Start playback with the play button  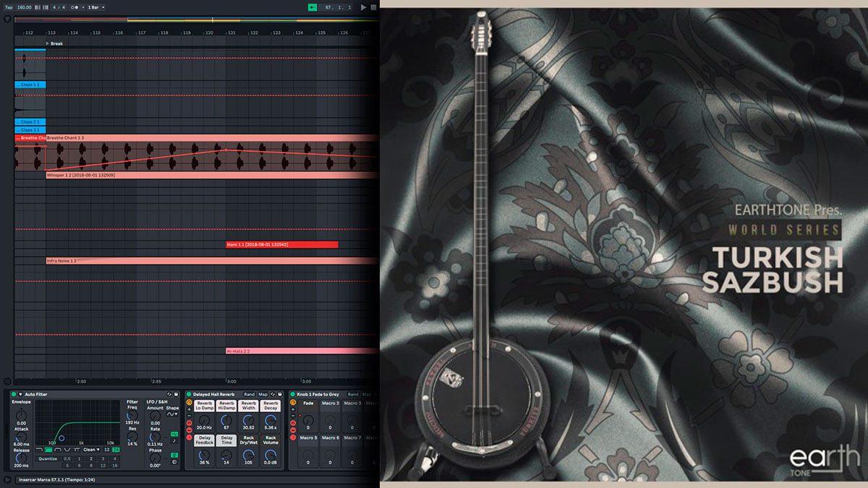[364, 7]
